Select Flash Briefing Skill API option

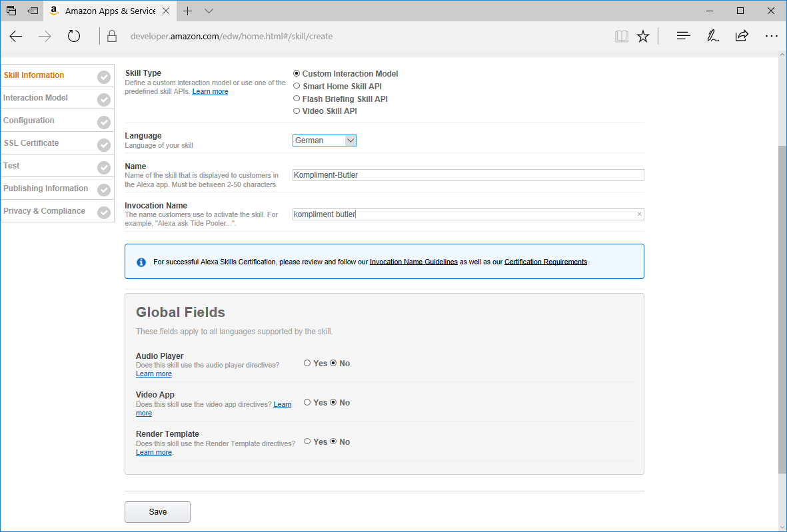coord(297,99)
